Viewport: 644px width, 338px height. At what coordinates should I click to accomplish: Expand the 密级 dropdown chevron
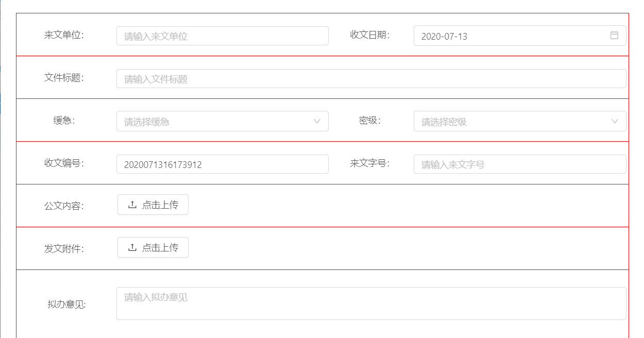point(615,121)
